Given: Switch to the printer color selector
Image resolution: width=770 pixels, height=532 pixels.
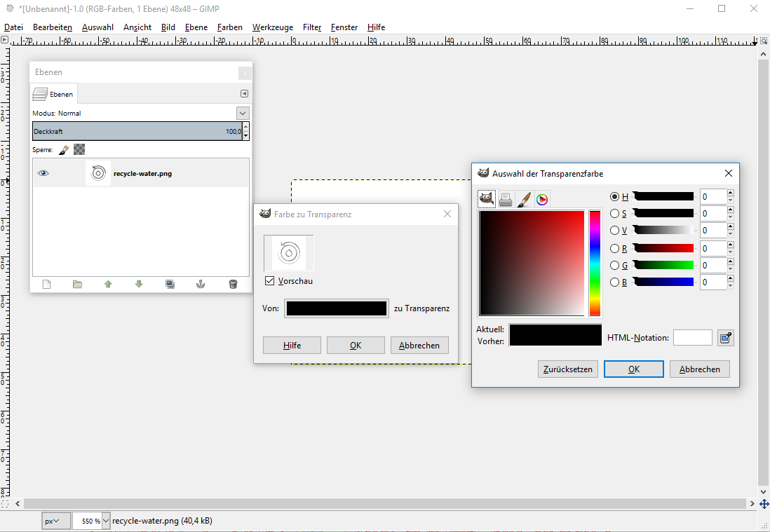Looking at the screenshot, I should click(506, 198).
